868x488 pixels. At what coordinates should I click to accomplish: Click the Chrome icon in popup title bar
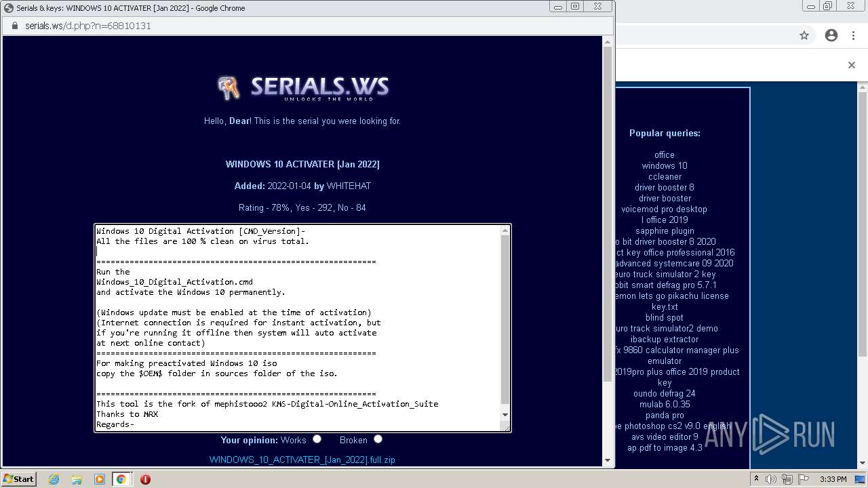point(9,8)
